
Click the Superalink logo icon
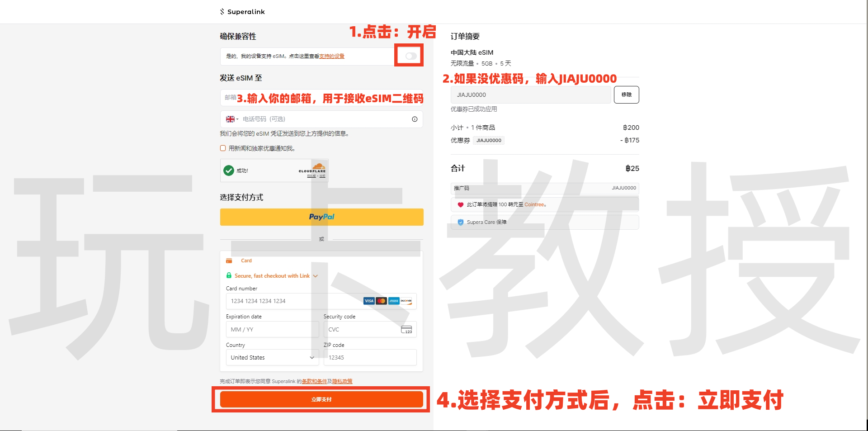pyautogui.click(x=222, y=11)
